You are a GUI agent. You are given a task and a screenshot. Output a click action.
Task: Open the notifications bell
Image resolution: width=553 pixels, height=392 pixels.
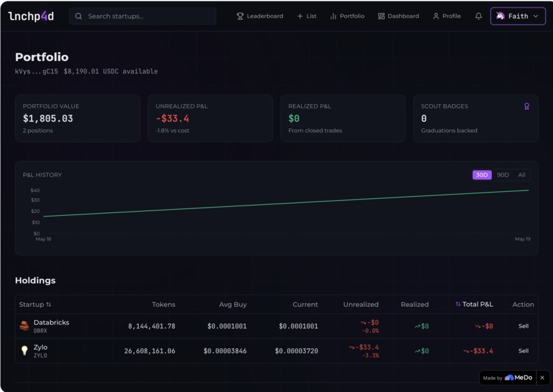(x=479, y=16)
